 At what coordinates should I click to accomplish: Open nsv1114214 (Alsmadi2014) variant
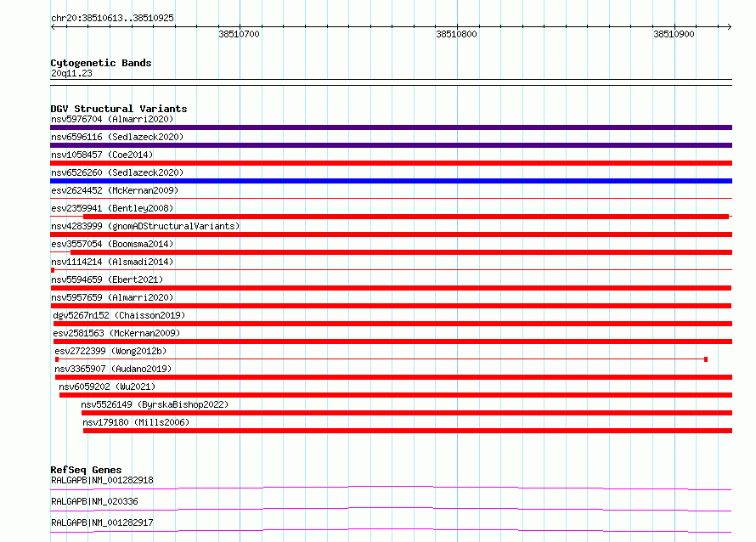coord(112,262)
